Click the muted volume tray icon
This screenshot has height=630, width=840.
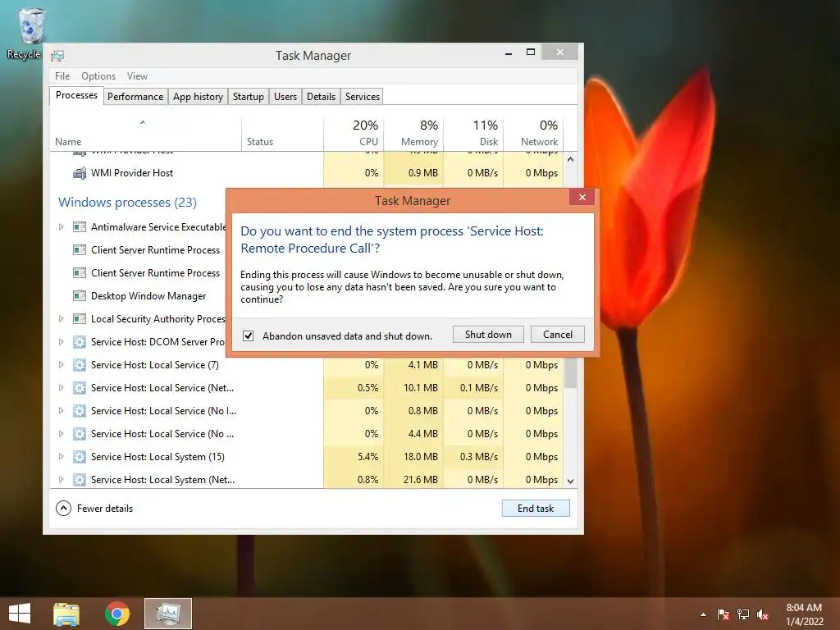(x=763, y=614)
